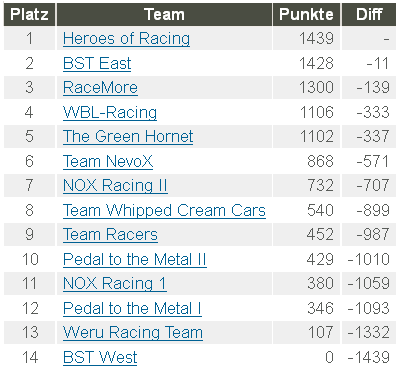Open the BST West team link

pos(100,357)
